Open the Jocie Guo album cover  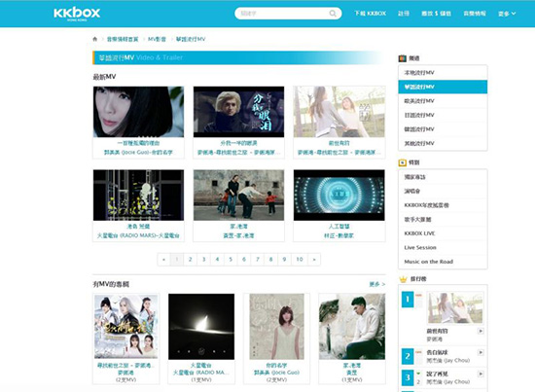click(276, 327)
